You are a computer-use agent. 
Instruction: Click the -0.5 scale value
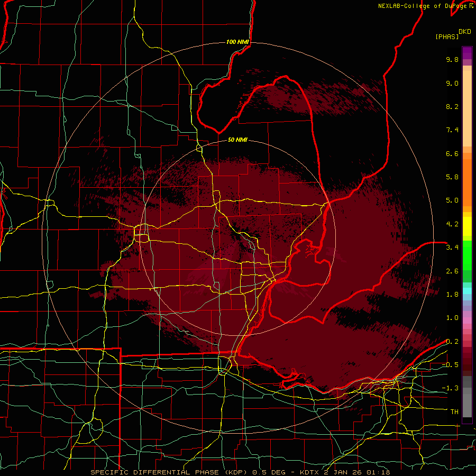tap(450, 365)
